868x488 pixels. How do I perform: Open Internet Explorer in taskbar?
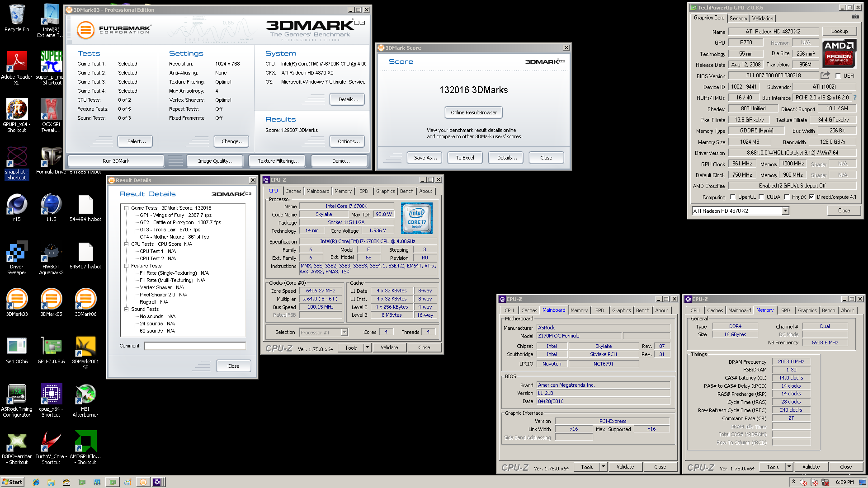36,482
